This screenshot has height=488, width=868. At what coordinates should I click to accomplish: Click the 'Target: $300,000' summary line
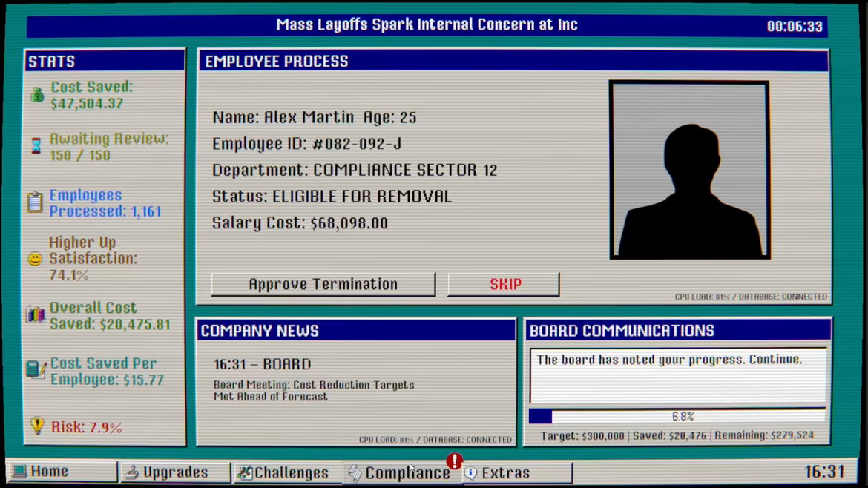pos(677,435)
